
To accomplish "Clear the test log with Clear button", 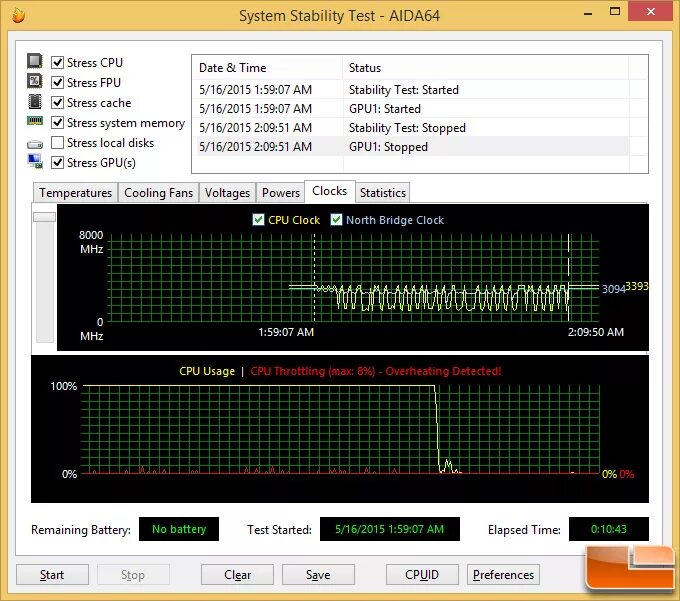I will coord(237,575).
